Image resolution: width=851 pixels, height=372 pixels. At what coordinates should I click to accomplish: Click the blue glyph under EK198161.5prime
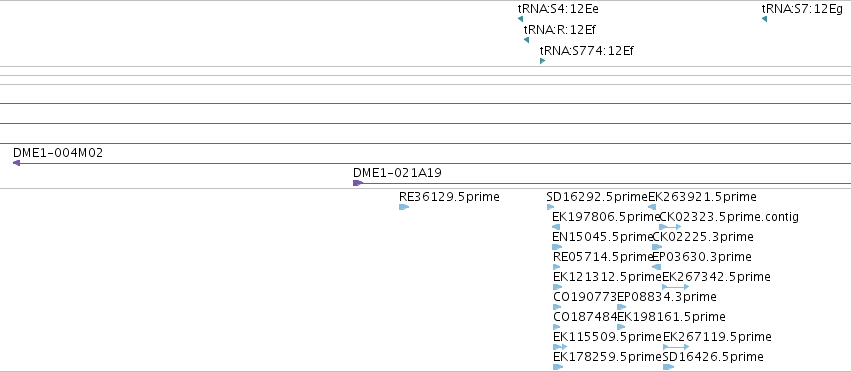[621, 327]
